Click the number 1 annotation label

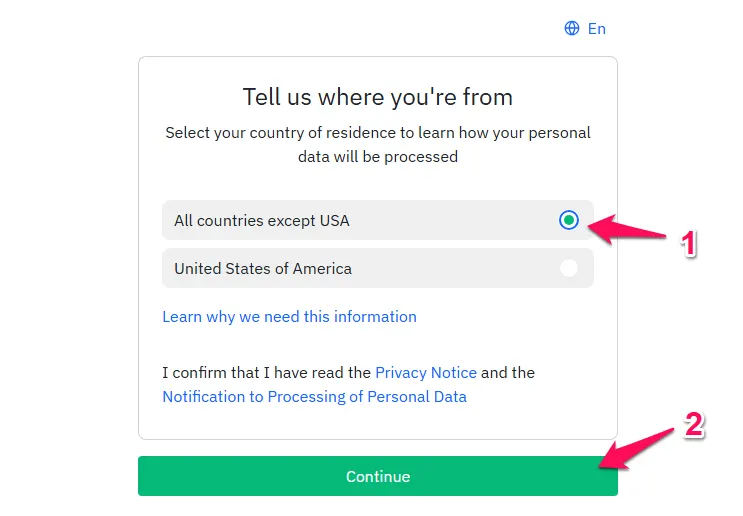coord(688,244)
